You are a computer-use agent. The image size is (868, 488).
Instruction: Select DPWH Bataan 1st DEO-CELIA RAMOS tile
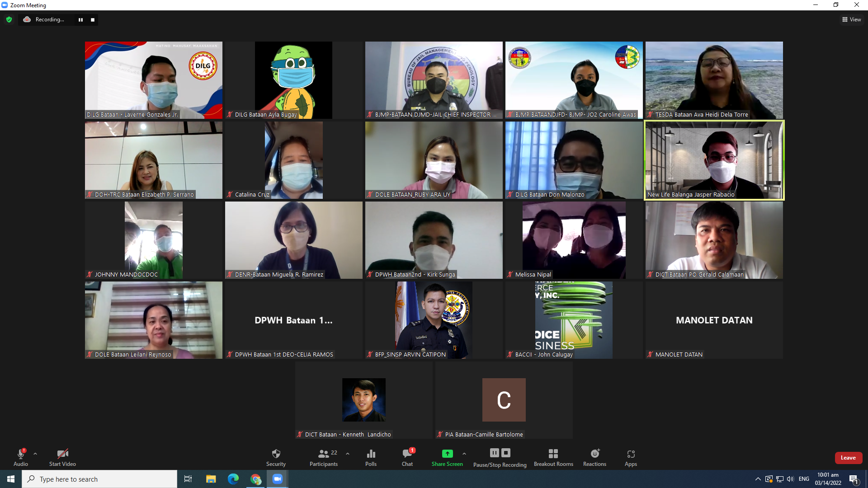point(294,320)
